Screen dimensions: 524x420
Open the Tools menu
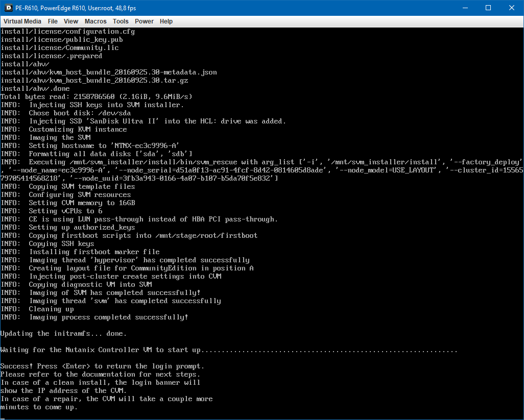point(121,21)
